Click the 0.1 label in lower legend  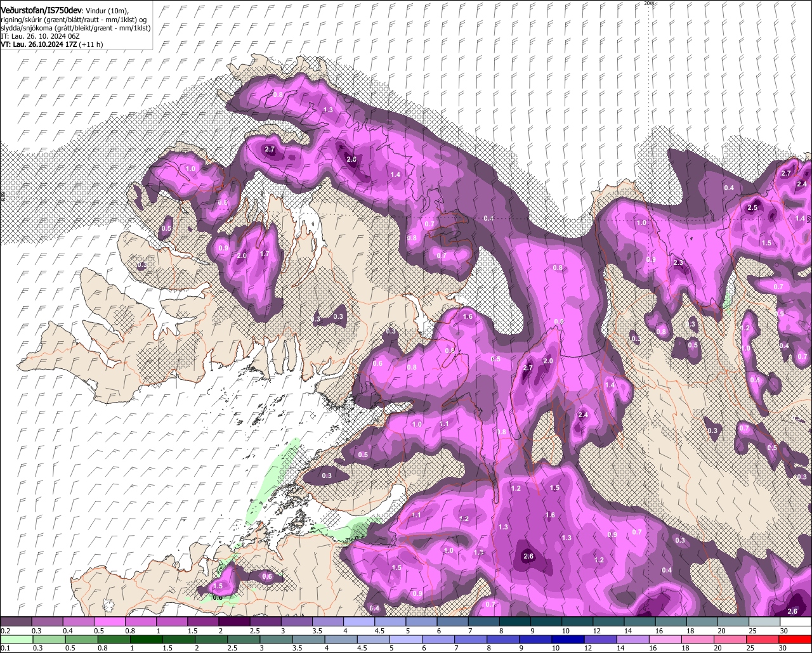5,648
